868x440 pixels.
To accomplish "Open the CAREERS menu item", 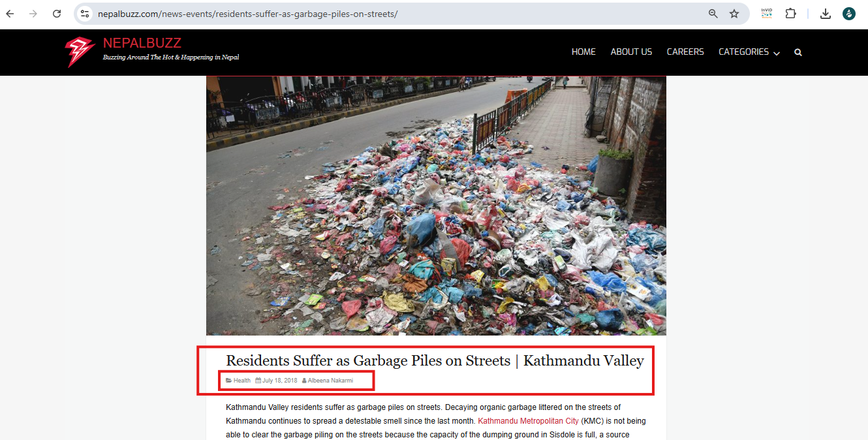I will (685, 52).
